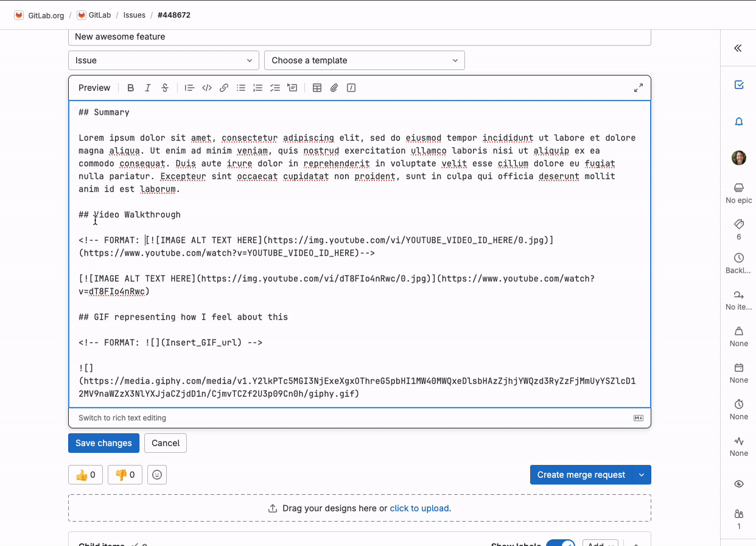Insert a link using the toolbar
This screenshot has width=756, height=546.
pos(224,88)
